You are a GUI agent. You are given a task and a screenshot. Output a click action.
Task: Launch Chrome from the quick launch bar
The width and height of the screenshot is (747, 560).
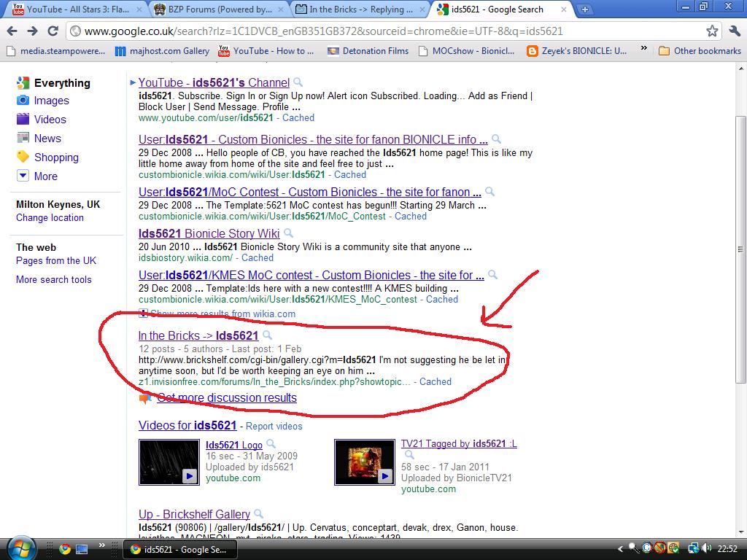(x=65, y=549)
